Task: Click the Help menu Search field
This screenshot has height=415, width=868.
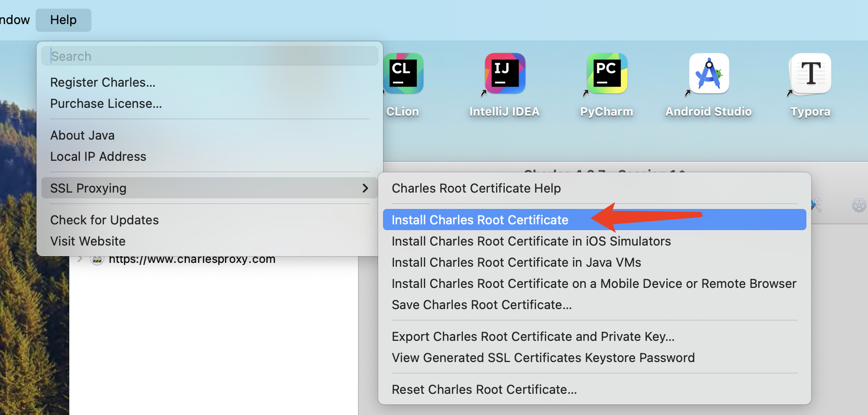Action: tap(210, 56)
